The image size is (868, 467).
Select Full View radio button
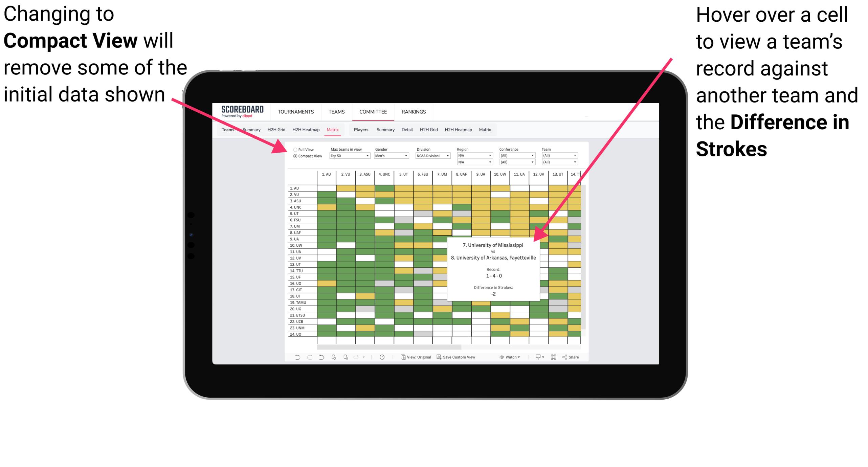tap(293, 151)
